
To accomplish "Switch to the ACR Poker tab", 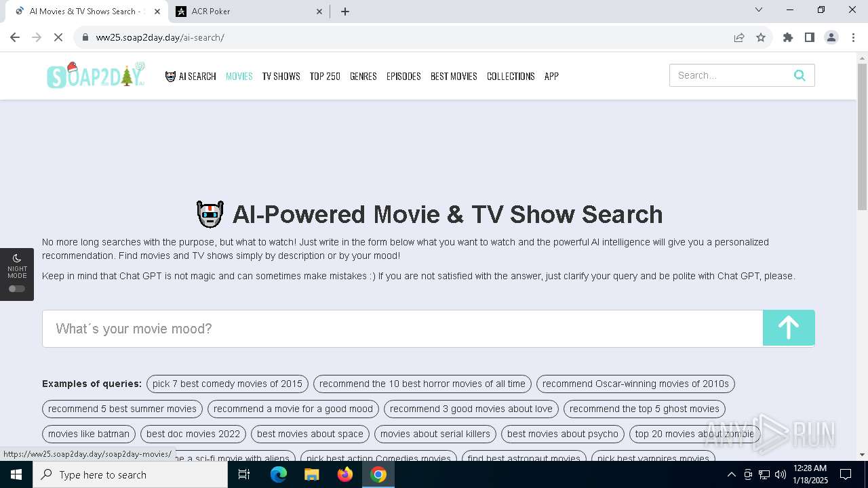I will pos(248,11).
